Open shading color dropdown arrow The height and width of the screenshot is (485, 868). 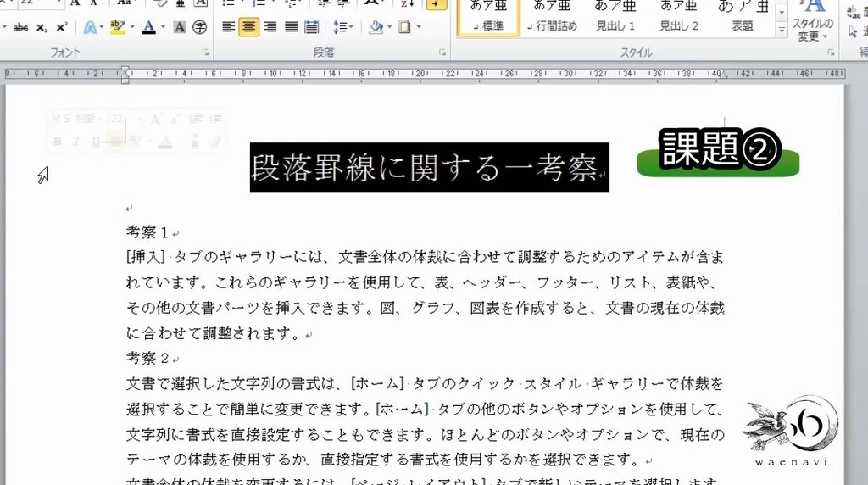tap(390, 26)
